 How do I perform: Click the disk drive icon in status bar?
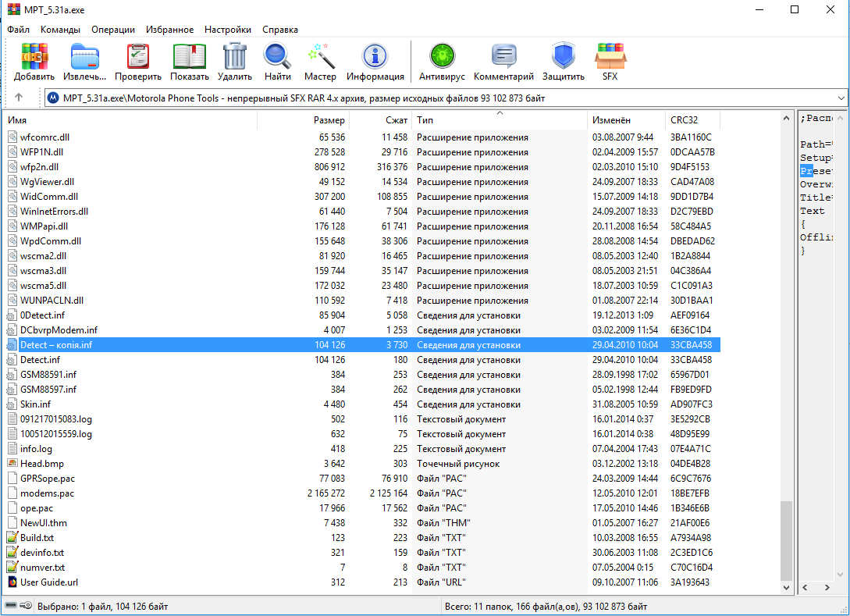click(x=10, y=606)
